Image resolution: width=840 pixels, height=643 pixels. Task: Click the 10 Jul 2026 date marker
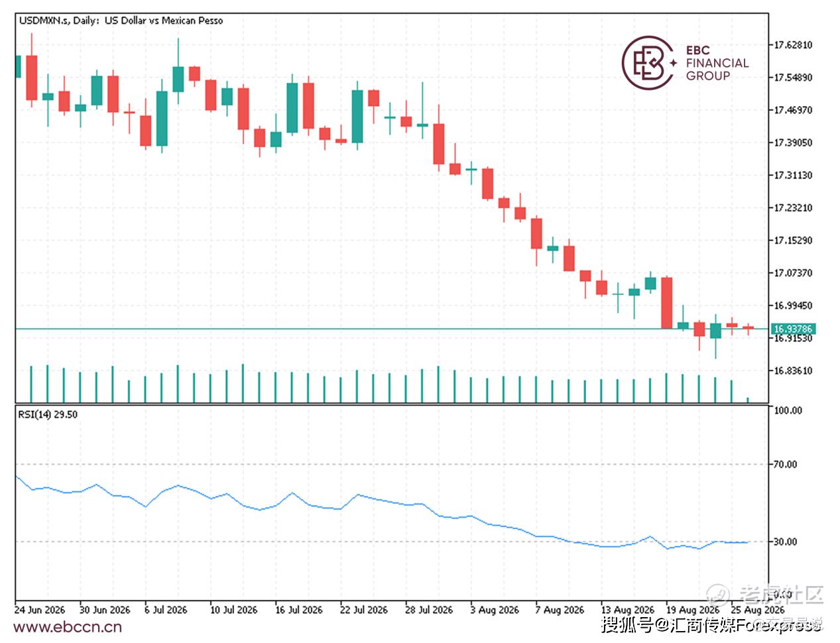pos(233,609)
